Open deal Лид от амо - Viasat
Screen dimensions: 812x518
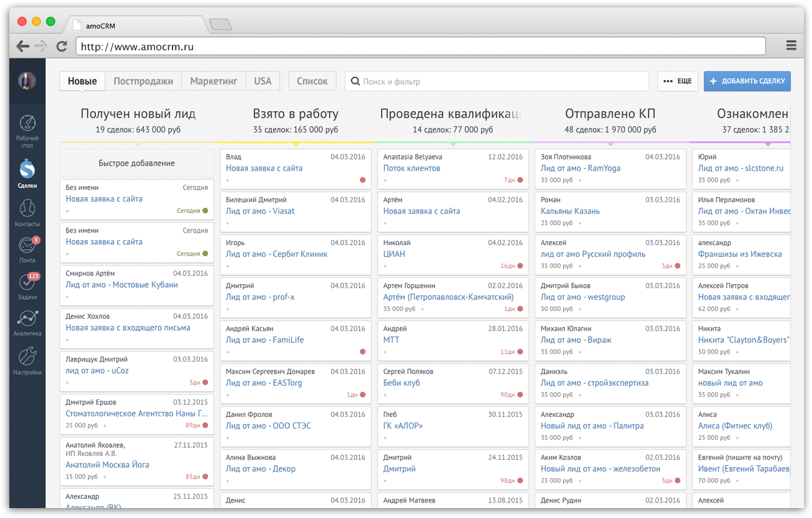pyautogui.click(x=260, y=211)
